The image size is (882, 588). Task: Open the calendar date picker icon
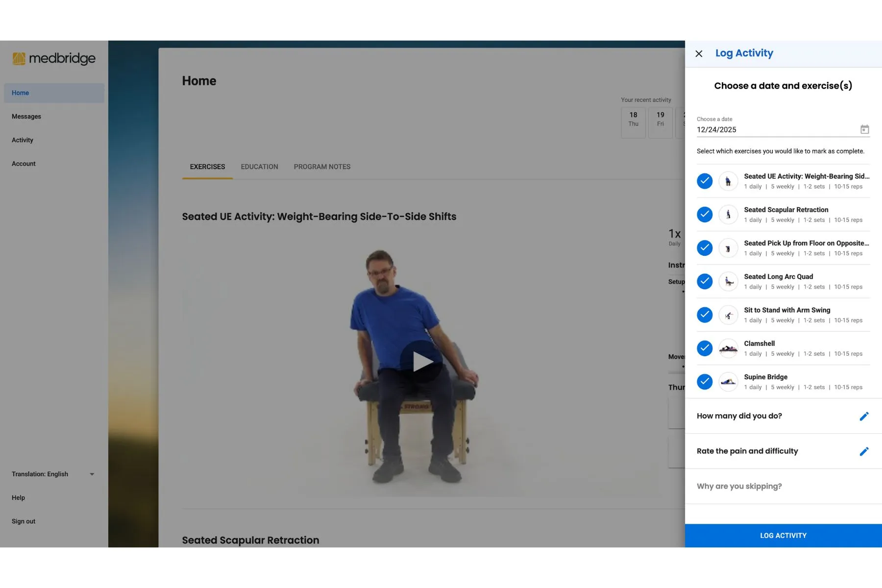pos(864,129)
